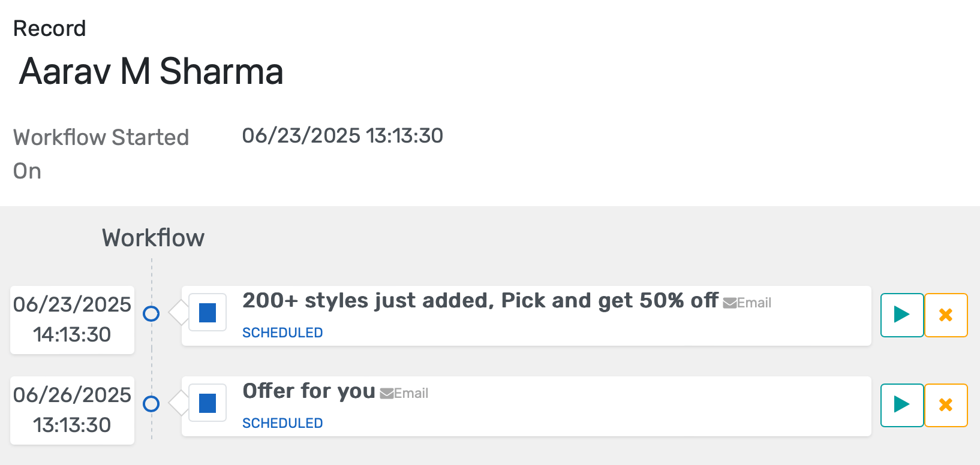Cancel the 'Offer for you' scheduled email
Image resolution: width=980 pixels, height=465 pixels.
click(x=946, y=405)
